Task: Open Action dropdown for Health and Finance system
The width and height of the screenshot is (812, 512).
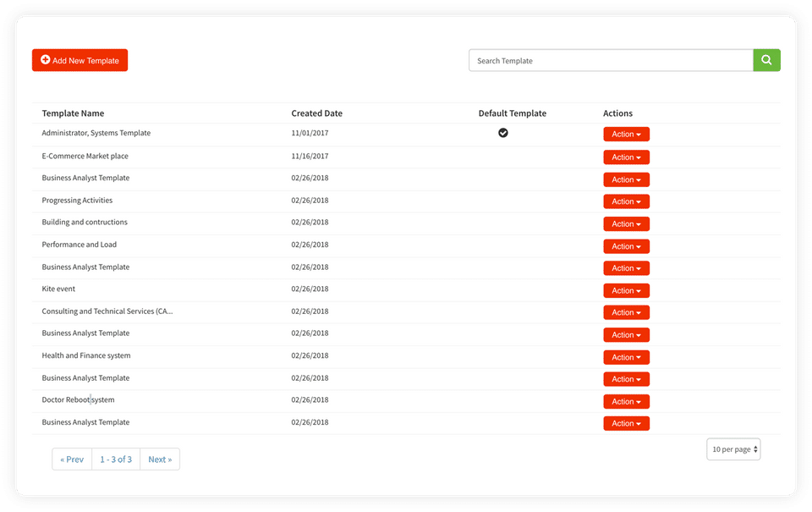Action: pos(626,357)
